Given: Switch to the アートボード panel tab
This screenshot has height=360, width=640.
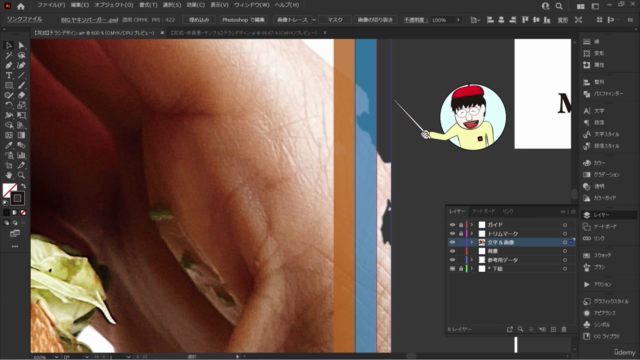Looking at the screenshot, I should pyautogui.click(x=483, y=211).
